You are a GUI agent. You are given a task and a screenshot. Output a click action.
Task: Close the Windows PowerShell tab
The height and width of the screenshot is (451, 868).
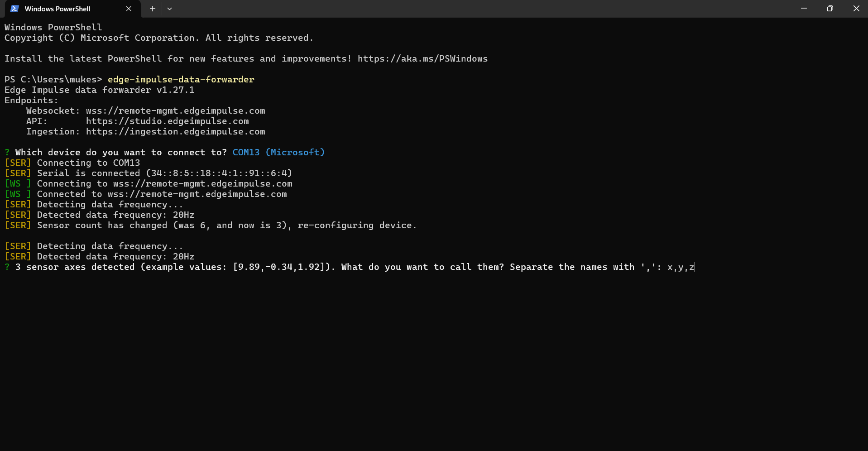tap(129, 9)
